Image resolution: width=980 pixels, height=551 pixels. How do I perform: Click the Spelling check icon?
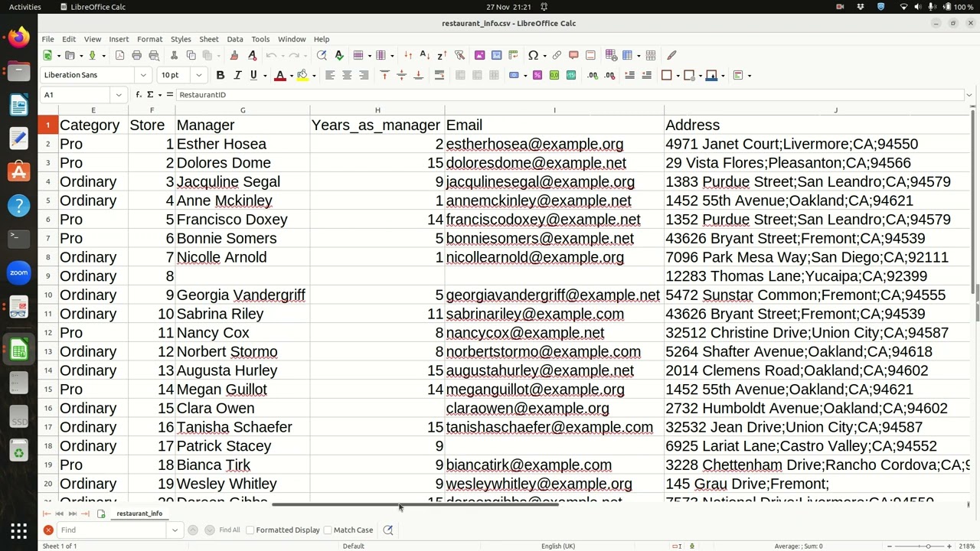[339, 55]
